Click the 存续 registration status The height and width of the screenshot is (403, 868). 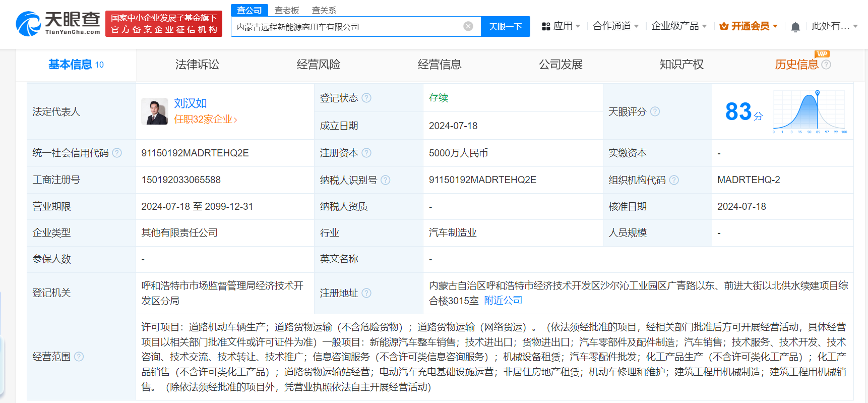point(439,97)
